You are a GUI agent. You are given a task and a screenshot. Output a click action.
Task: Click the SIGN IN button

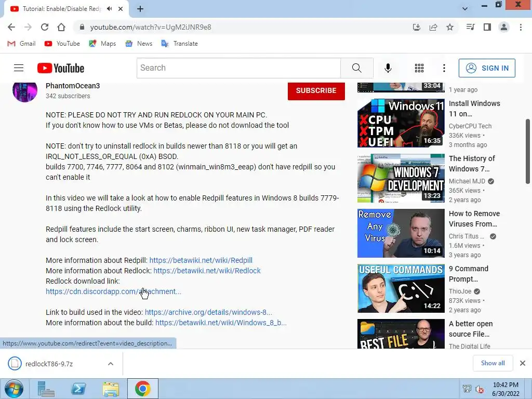pos(487,68)
